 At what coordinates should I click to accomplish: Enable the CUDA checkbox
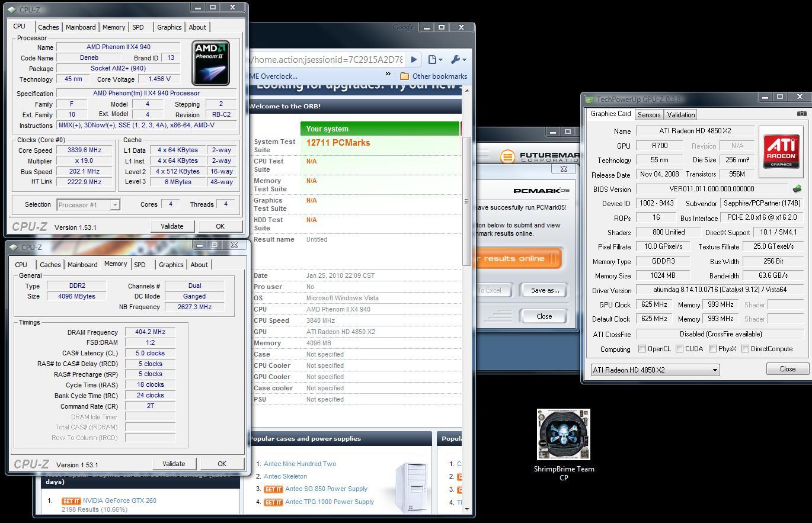(679, 349)
